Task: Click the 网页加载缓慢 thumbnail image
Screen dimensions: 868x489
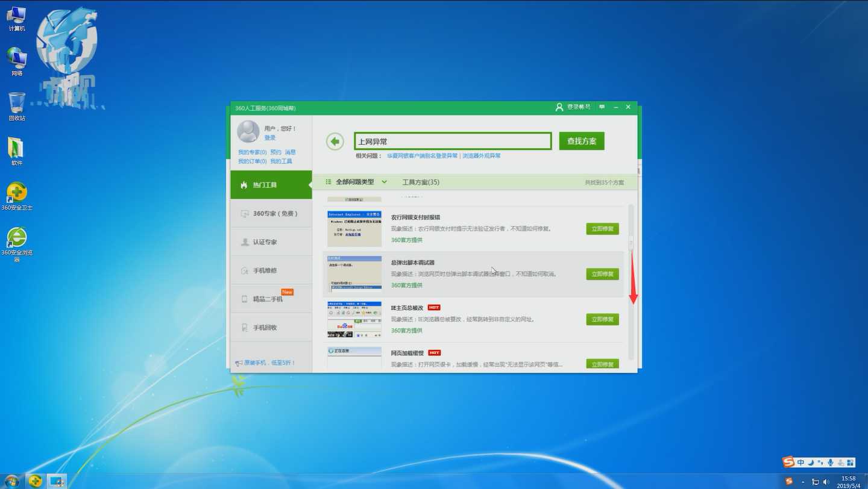Action: click(x=354, y=358)
